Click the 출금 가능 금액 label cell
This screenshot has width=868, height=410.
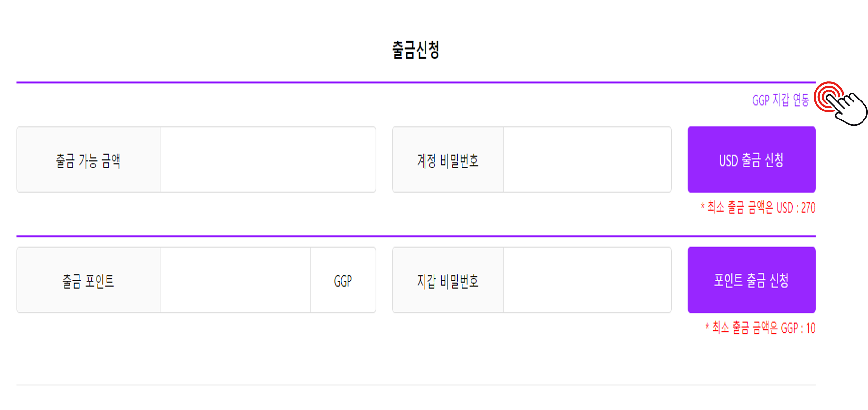pyautogui.click(x=88, y=159)
